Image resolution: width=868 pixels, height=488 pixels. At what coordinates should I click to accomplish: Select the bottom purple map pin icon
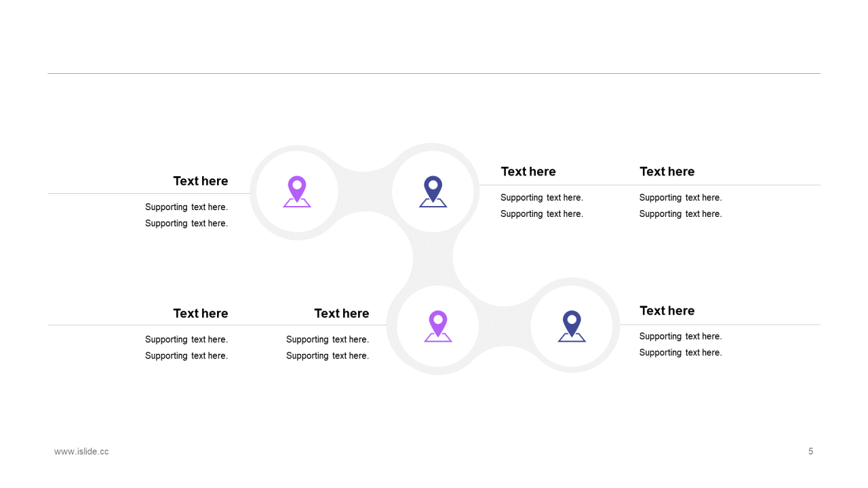[438, 326]
